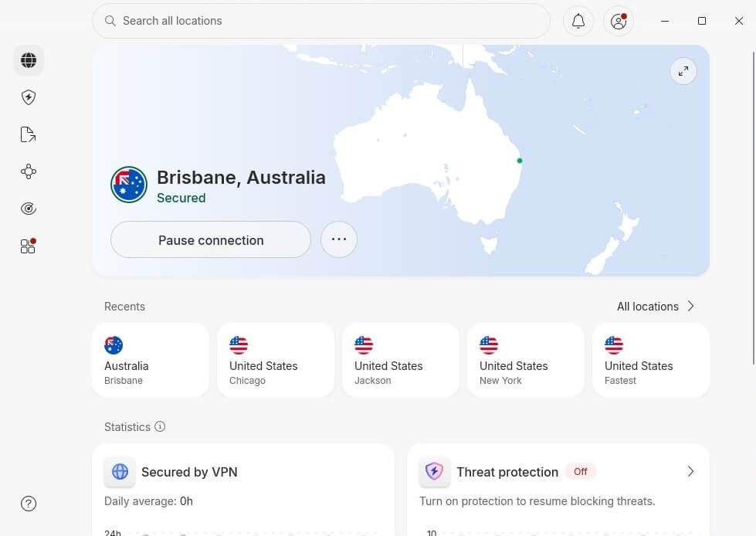Viewport: 756px width, 536px height.
Task: Click the Threat protection Off badge
Action: point(581,471)
